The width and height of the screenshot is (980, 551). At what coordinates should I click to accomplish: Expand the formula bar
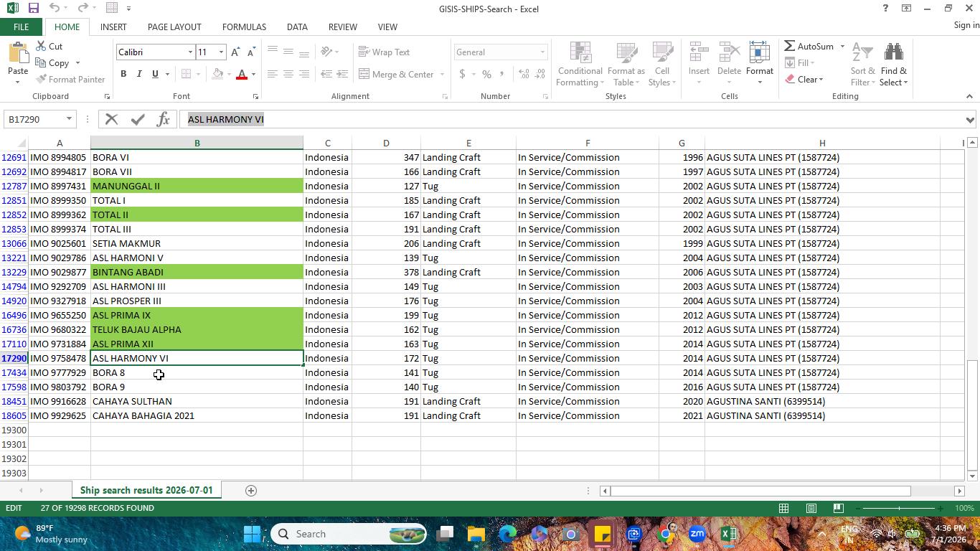(970, 120)
